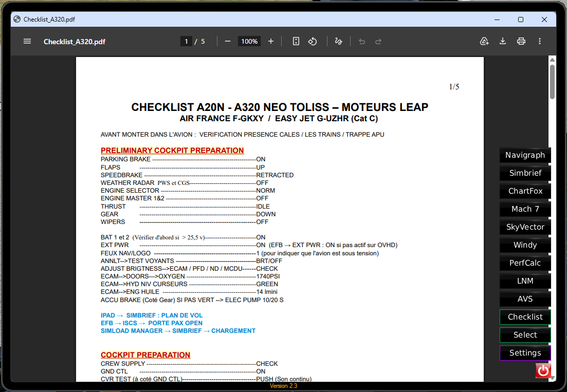The height and width of the screenshot is (392, 567).
Task: Click the CREW SUPPLY line
Action: click(x=189, y=364)
